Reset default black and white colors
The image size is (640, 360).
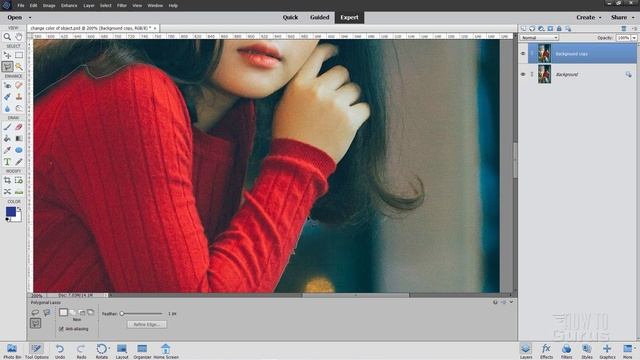click(7, 220)
